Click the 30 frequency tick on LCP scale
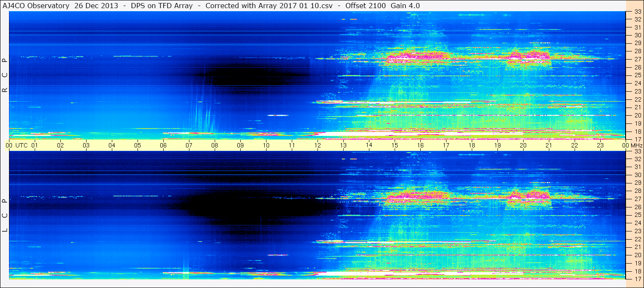Viewport: 644px width, 288px height. (637, 175)
